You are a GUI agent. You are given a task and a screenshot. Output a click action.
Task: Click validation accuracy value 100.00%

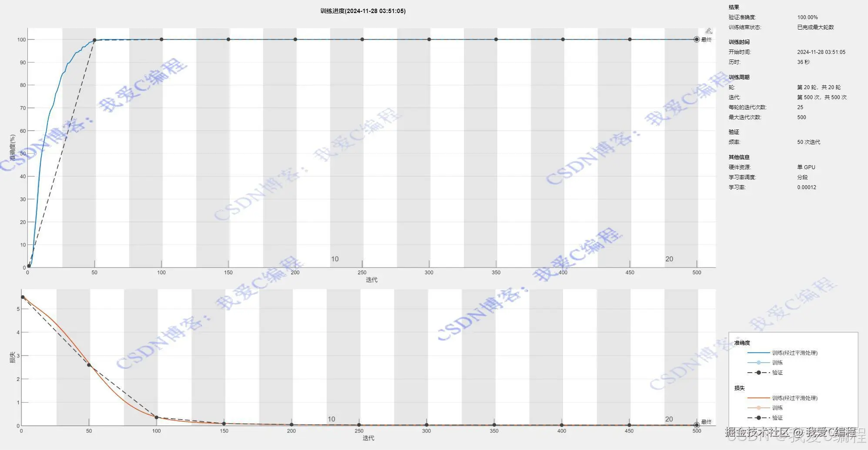(808, 17)
